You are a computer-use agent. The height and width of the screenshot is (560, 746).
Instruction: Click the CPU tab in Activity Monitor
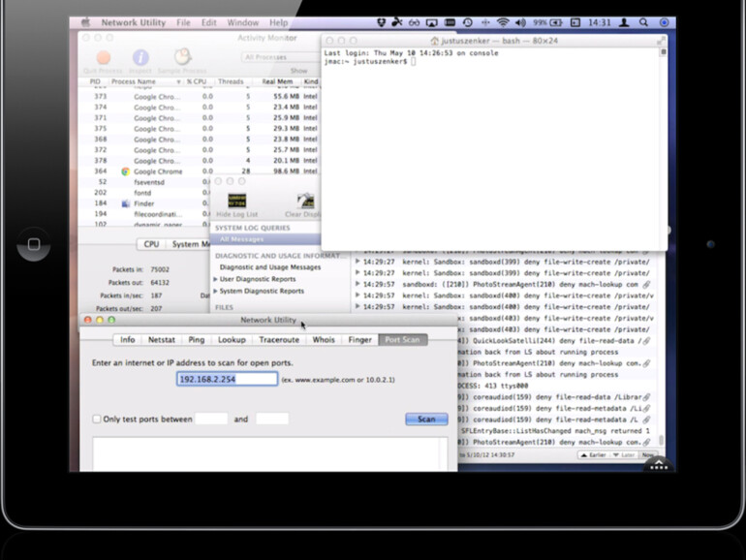151,244
